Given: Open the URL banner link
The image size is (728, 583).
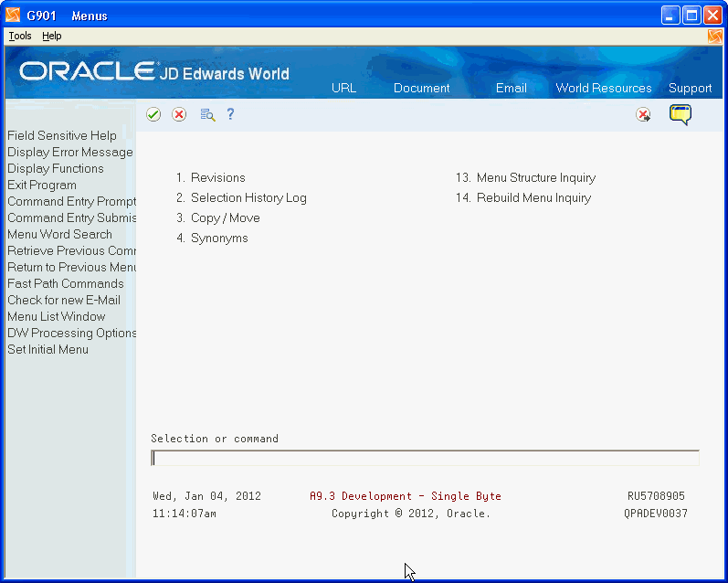Looking at the screenshot, I should point(343,88).
